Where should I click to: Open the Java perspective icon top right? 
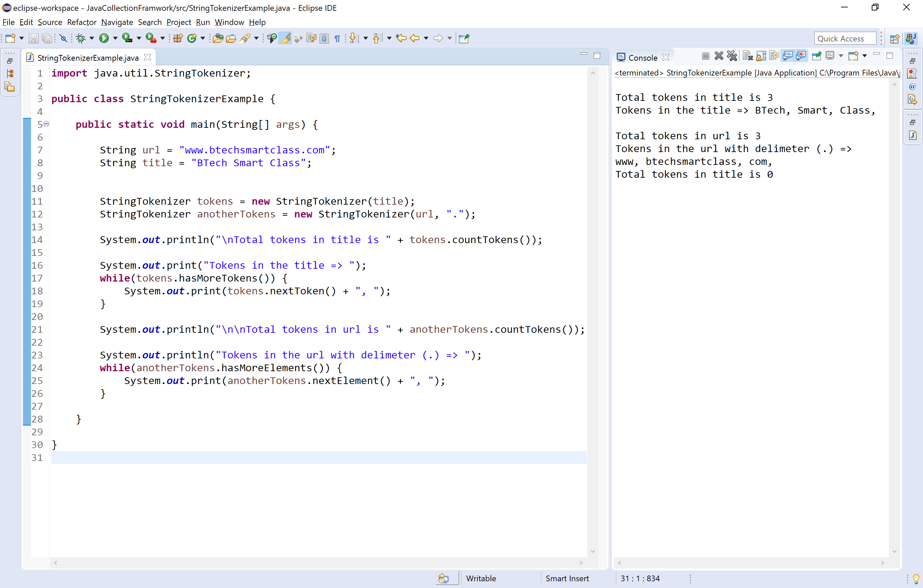pos(911,38)
